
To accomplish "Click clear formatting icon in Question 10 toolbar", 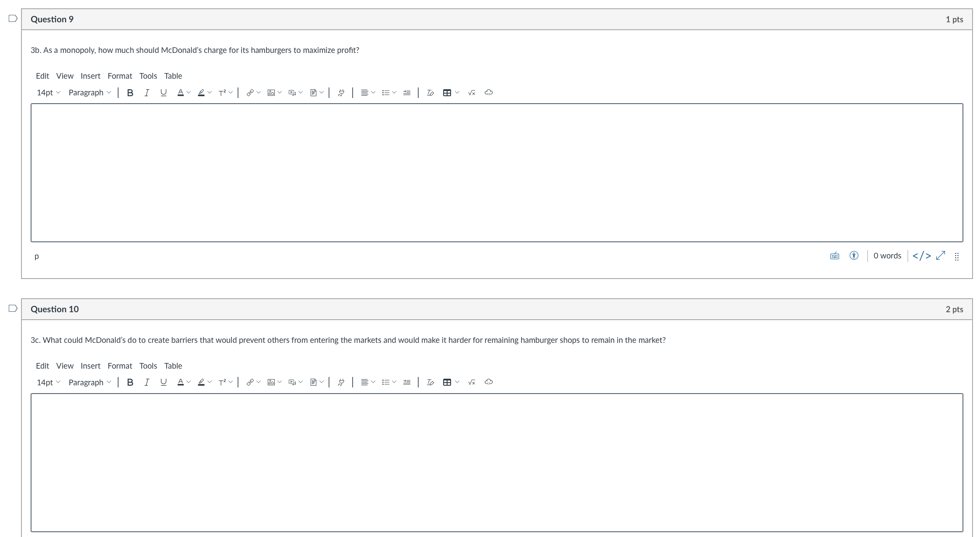I will click(430, 382).
